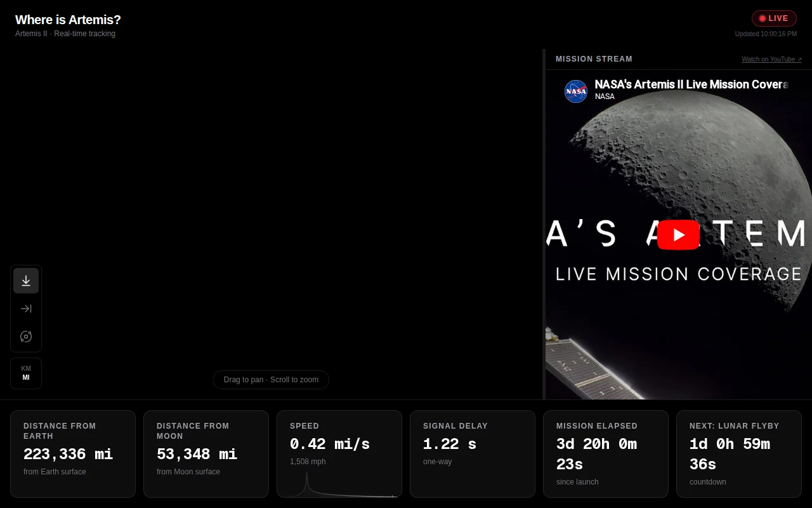Image resolution: width=812 pixels, height=508 pixels.
Task: Switch units to KM
Action: pos(26,368)
